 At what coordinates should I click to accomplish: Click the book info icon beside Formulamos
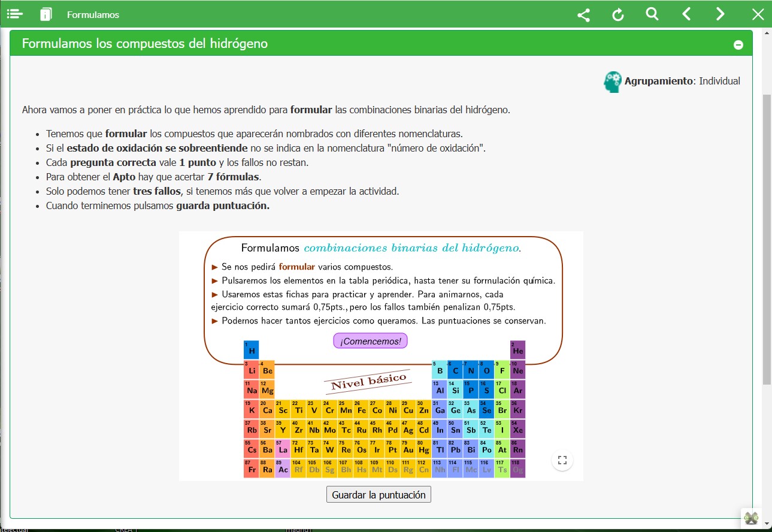(x=46, y=14)
